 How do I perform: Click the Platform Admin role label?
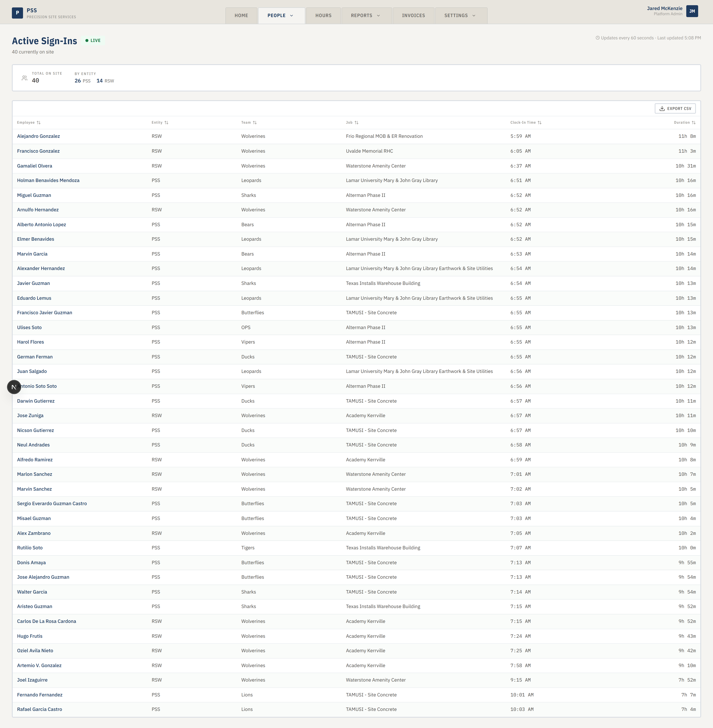[x=668, y=14]
